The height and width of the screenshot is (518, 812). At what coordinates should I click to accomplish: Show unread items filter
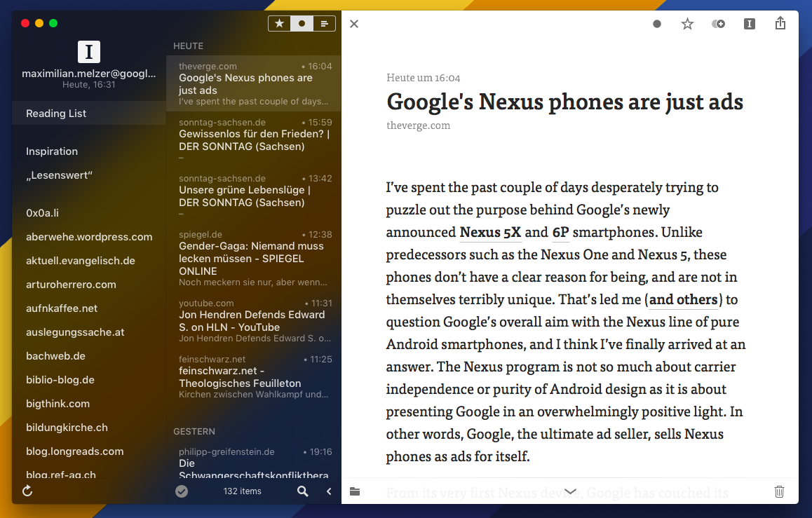pos(302,24)
